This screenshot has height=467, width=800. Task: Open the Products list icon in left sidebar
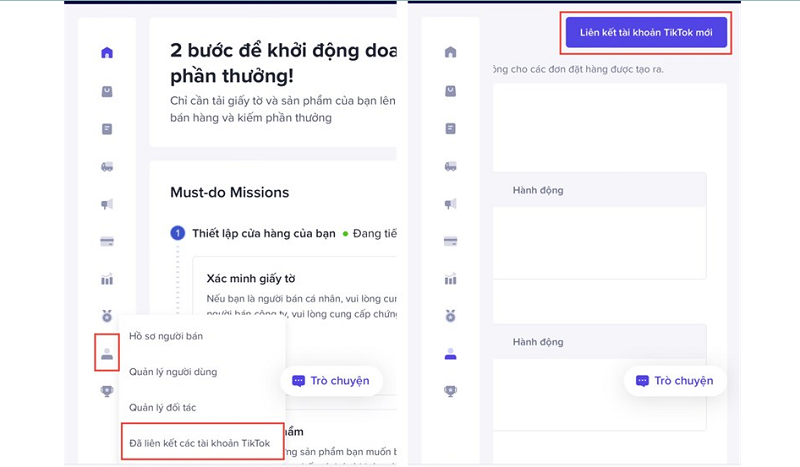coord(107,129)
